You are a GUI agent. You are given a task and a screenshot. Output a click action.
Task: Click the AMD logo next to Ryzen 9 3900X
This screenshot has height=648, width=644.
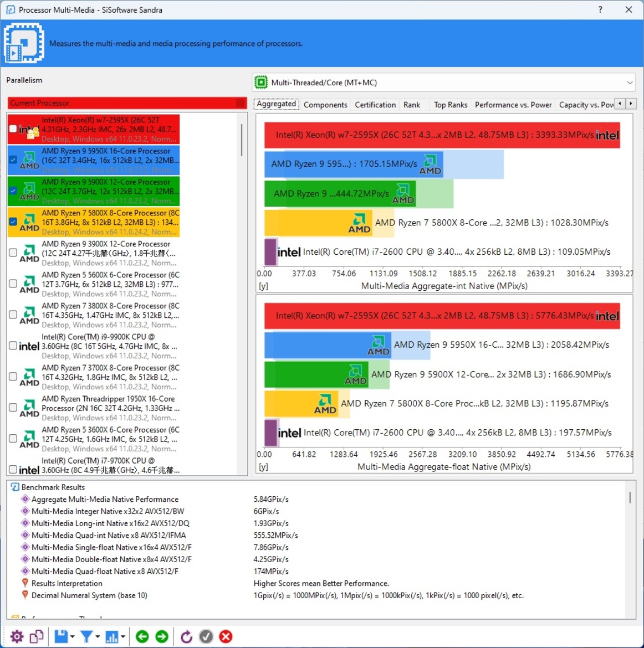tap(29, 253)
